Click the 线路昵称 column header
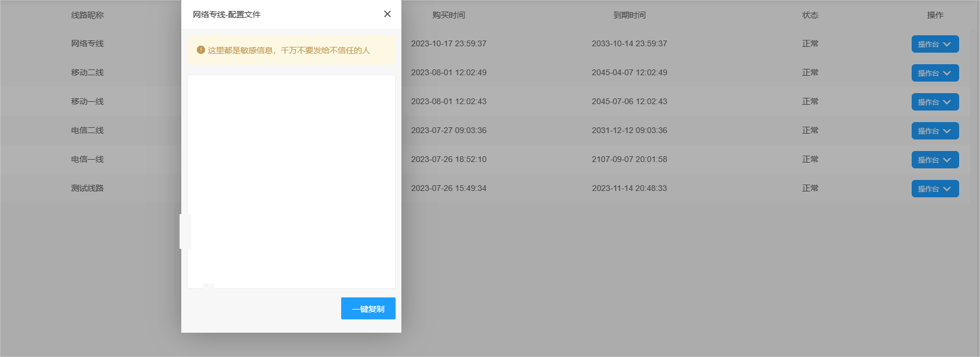This screenshot has width=980, height=357. coord(87,15)
